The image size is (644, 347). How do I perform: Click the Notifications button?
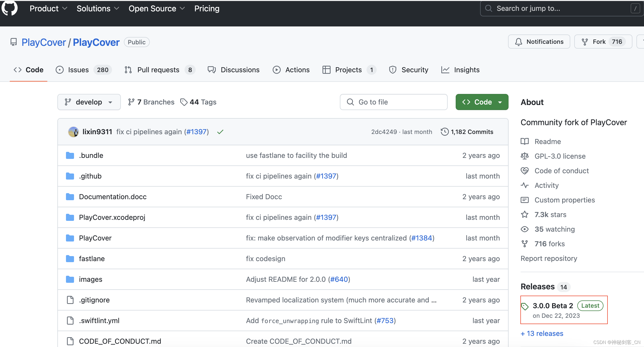click(x=539, y=42)
